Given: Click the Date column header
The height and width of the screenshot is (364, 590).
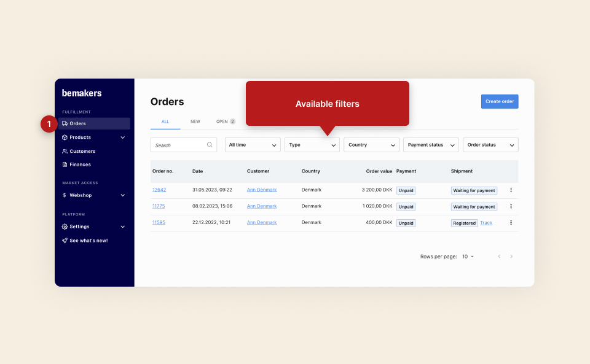Looking at the screenshot, I should 197,171.
